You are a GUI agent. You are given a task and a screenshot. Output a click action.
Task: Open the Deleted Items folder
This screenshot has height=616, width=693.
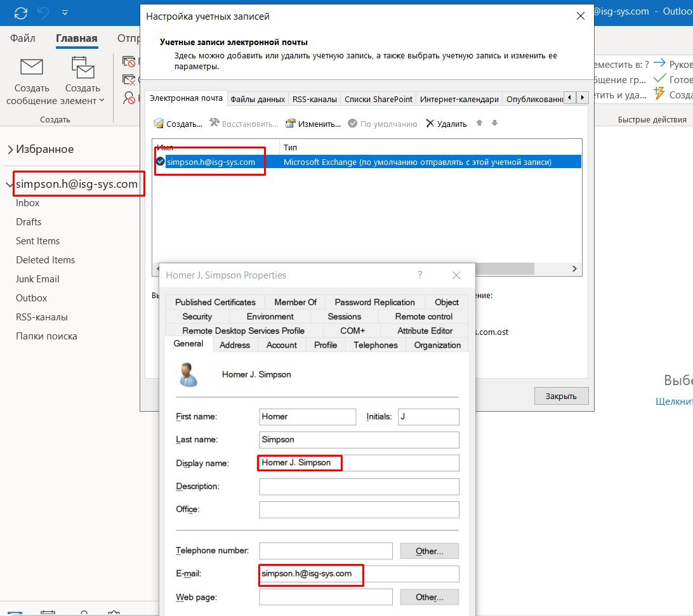45,260
